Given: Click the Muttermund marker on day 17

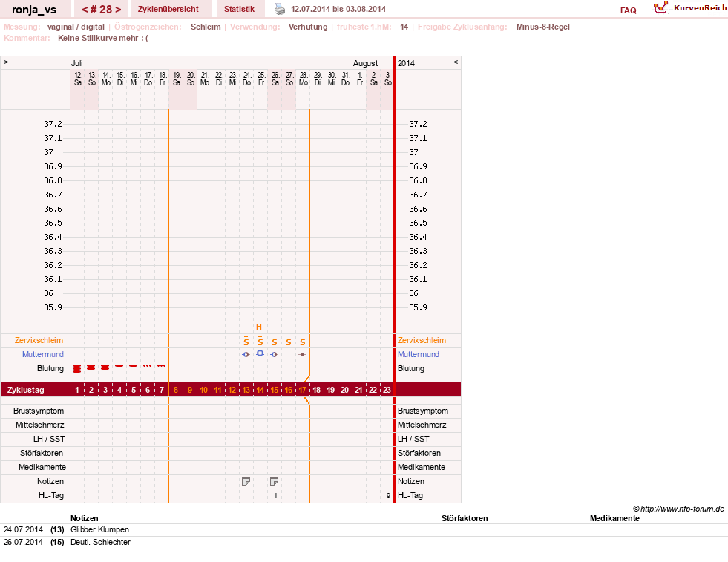Looking at the screenshot, I should (x=302, y=354).
